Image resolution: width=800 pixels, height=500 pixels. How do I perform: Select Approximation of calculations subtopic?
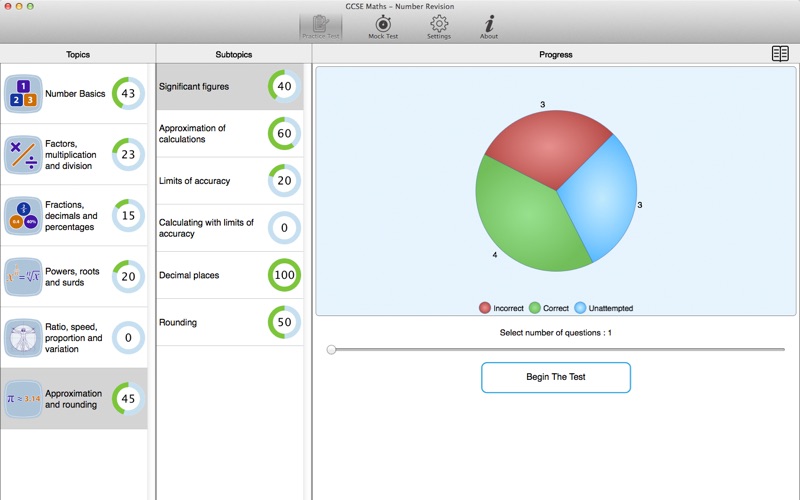(x=230, y=134)
